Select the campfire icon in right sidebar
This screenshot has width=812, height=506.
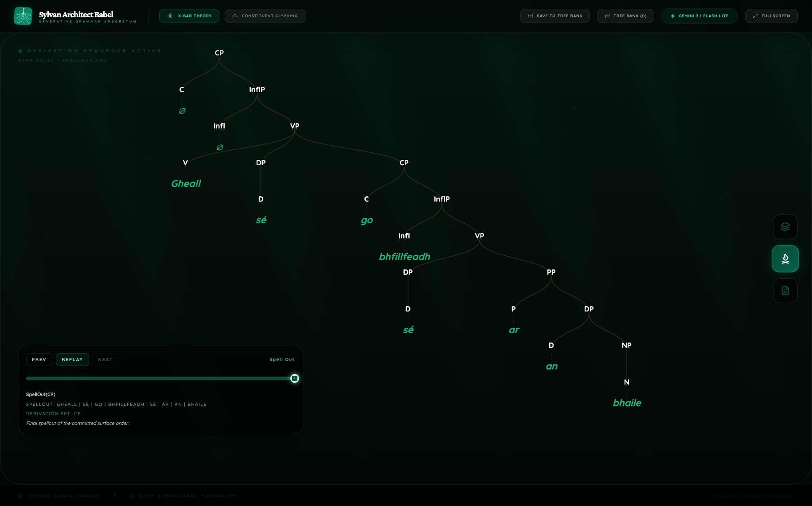click(x=785, y=259)
